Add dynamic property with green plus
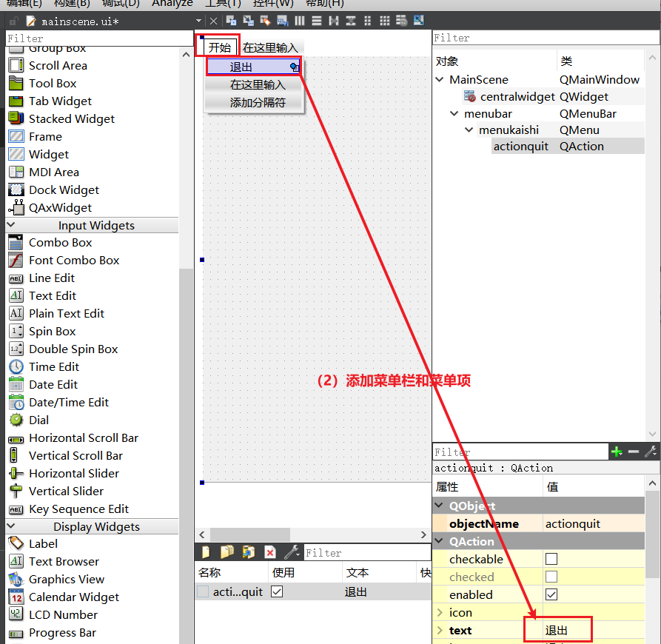 coord(617,452)
